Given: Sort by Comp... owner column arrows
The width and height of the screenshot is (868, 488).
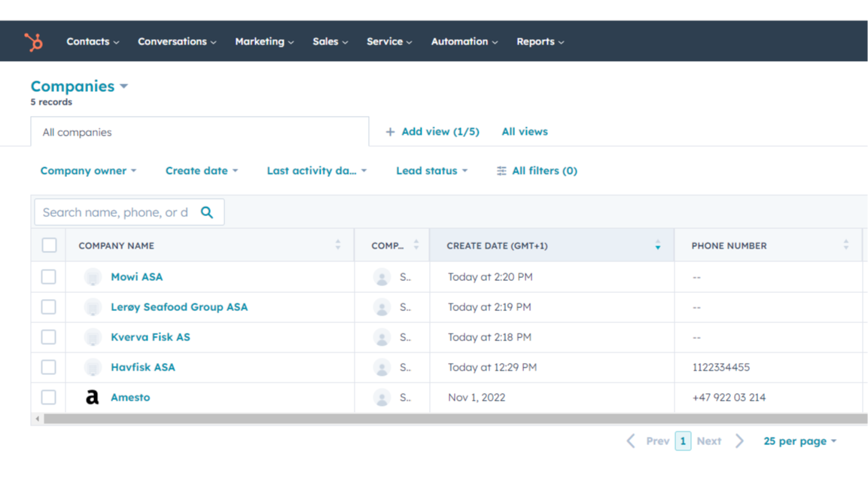Looking at the screenshot, I should coord(416,245).
